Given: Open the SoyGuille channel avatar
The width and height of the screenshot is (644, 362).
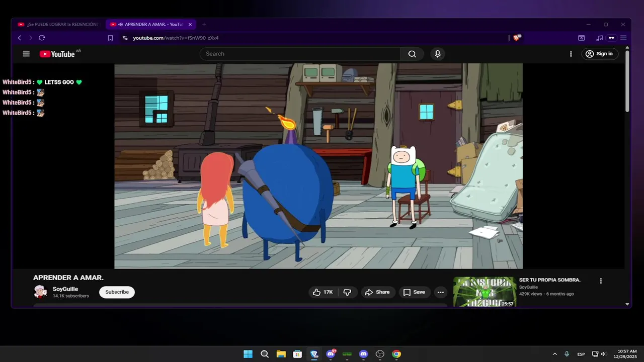Looking at the screenshot, I should 40,292.
